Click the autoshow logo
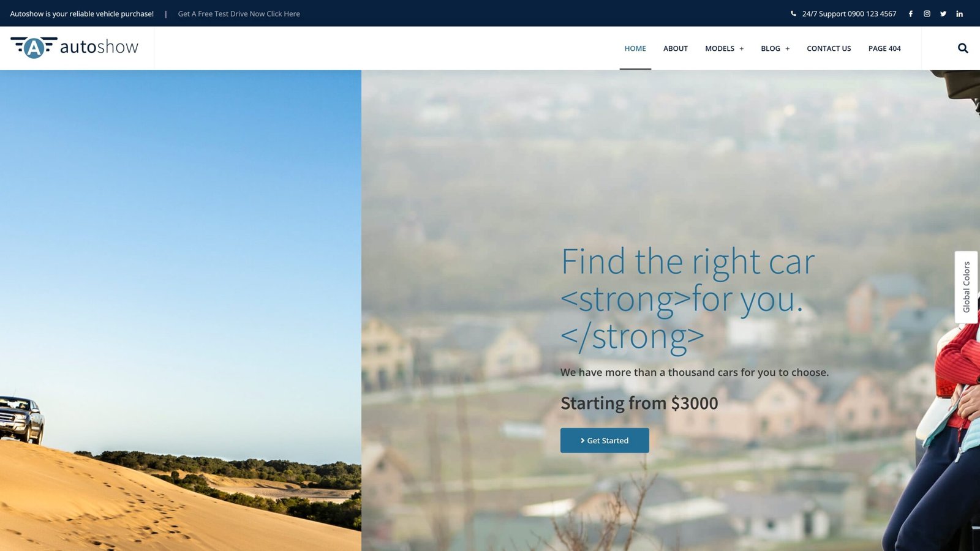The image size is (980, 551). 74,47
